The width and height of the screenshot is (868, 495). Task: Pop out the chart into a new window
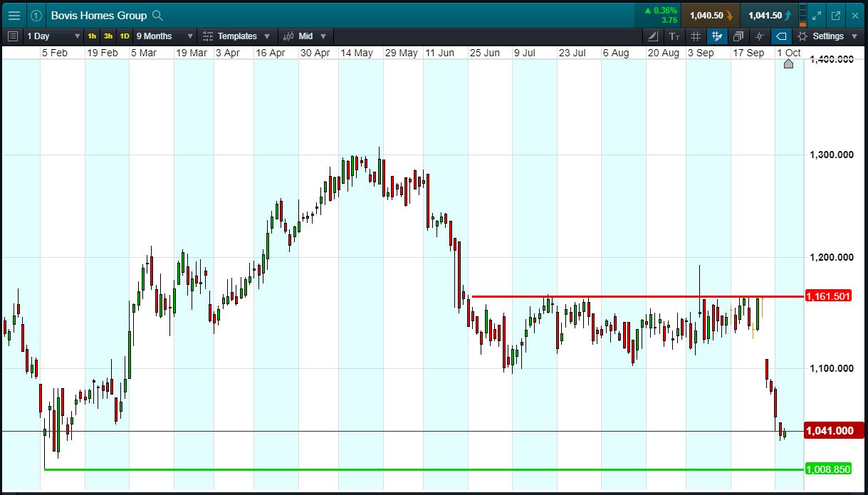pyautogui.click(x=836, y=15)
